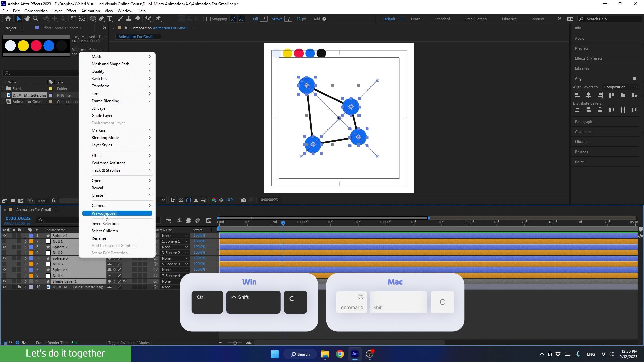
Task: Toggle visibility of Shape Layer 1
Action: click(x=4, y=281)
